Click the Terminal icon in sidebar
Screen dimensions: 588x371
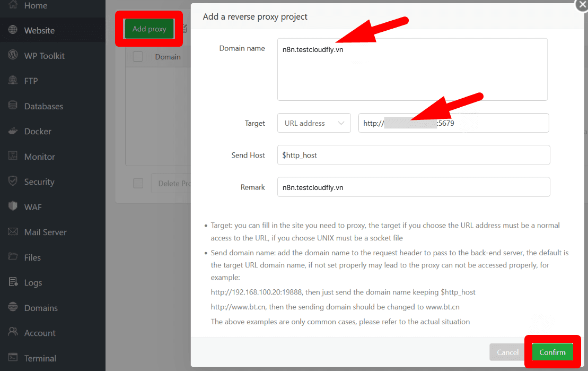click(x=13, y=358)
